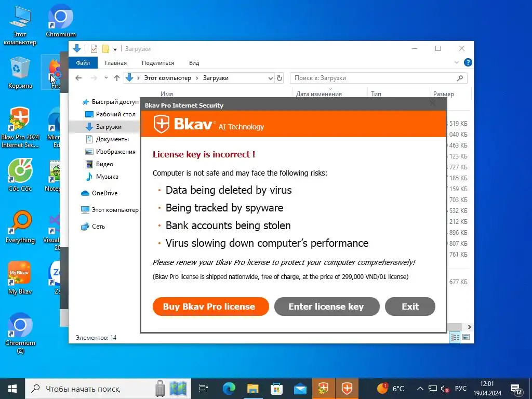Viewport: 532px width, 399px height.
Task: Open Mail app from taskbar
Action: [300, 389]
